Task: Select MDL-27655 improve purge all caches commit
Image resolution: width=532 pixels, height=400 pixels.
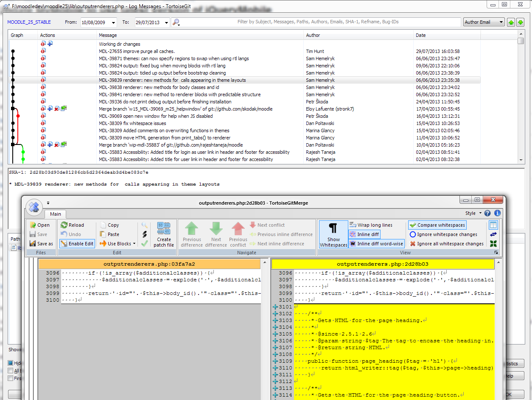Action: (x=244, y=51)
